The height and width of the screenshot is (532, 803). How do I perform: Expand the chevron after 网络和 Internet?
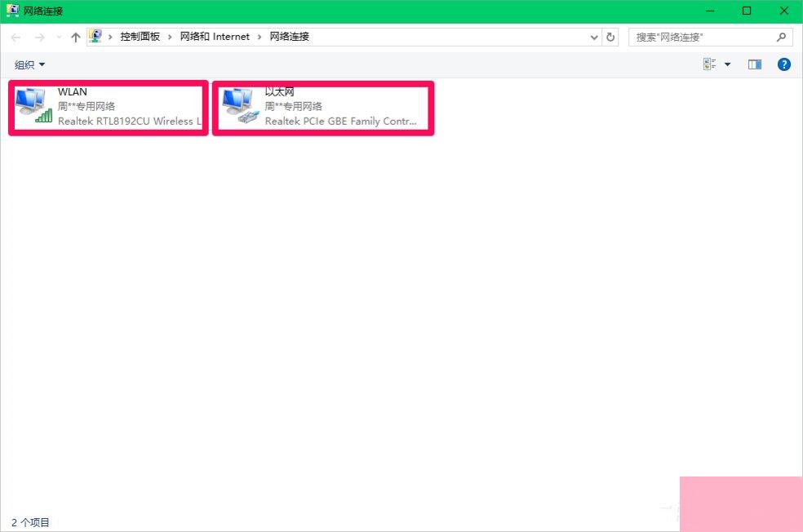point(260,37)
